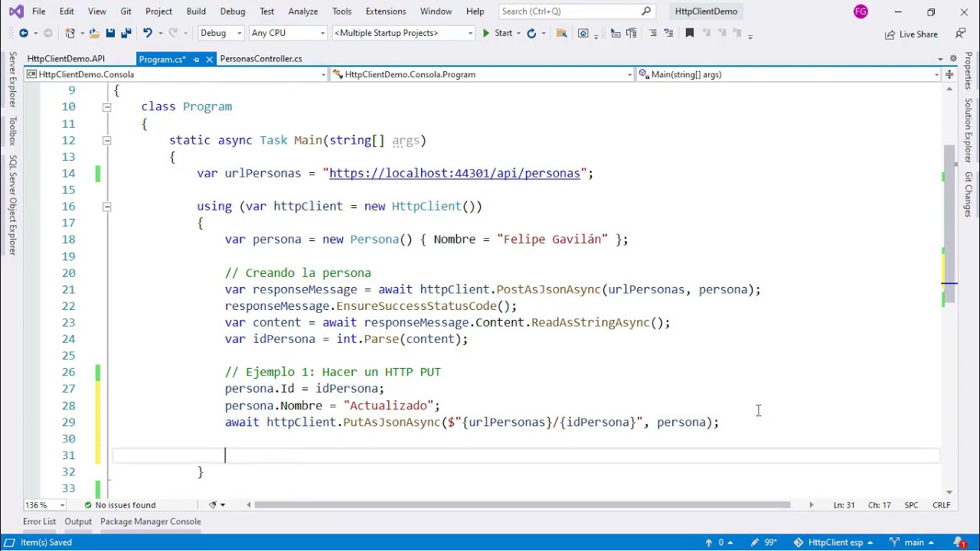This screenshot has width=980, height=551.
Task: Click the SPC indentation indicator
Action: click(x=911, y=505)
